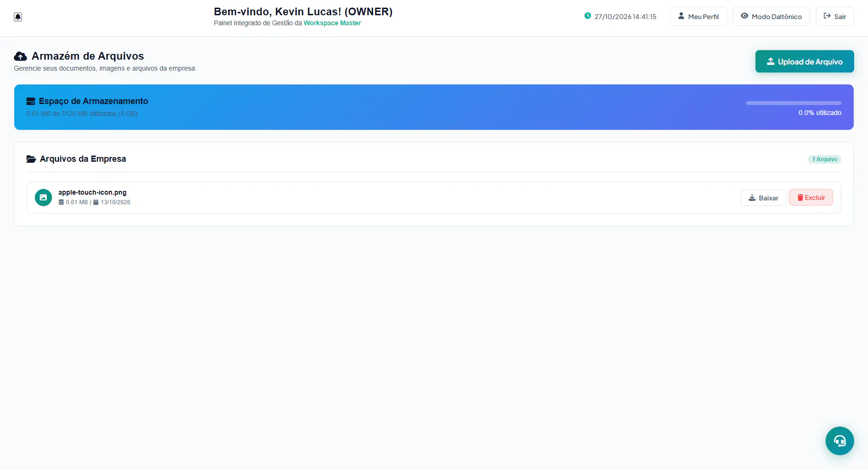Delete apple-touch-icon.png with Excluir
868x470 pixels.
811,198
